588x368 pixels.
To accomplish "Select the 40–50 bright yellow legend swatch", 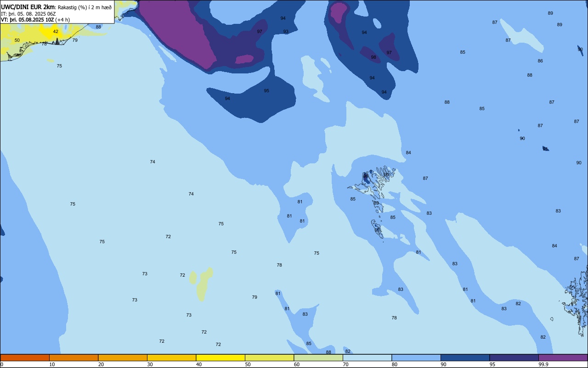I will tap(220, 357).
